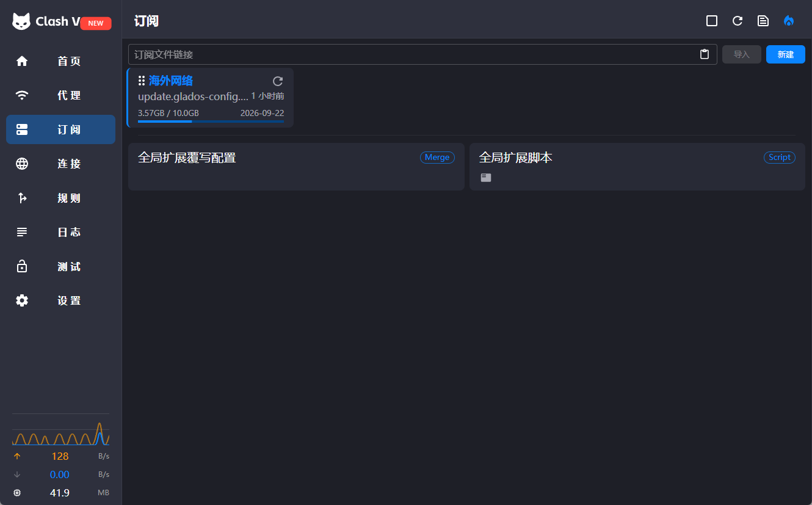Click the 导入 button
The height and width of the screenshot is (505, 812).
point(742,54)
